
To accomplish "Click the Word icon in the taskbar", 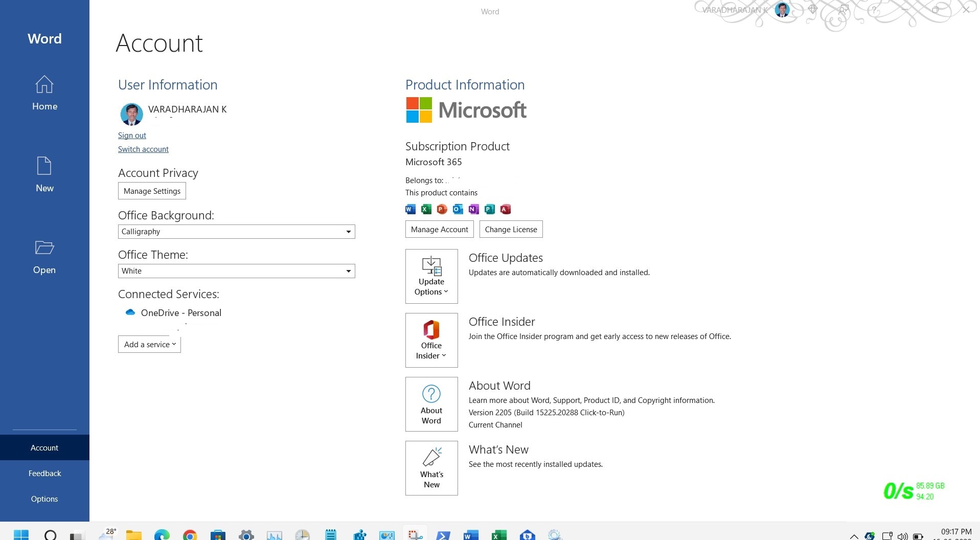I will (x=471, y=535).
